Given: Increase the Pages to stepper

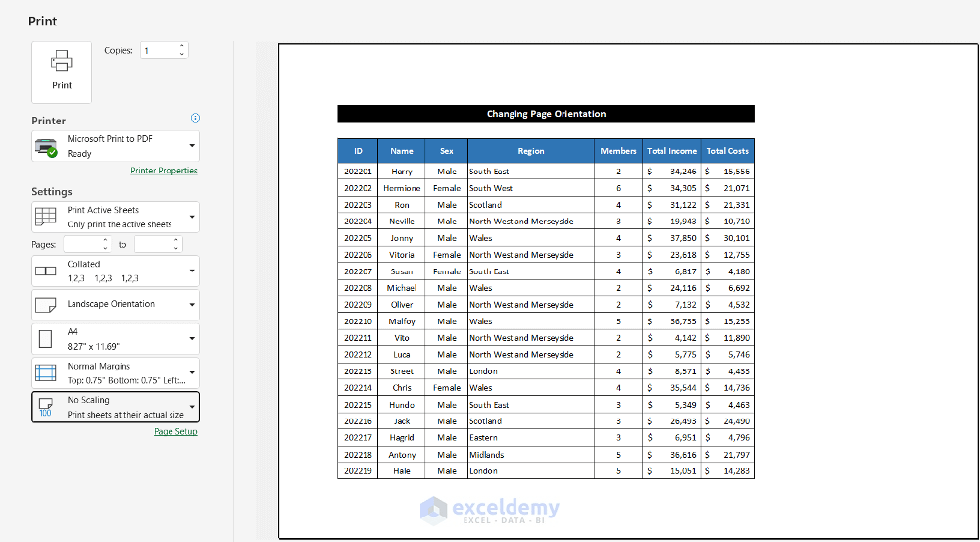Looking at the screenshot, I should (176, 240).
